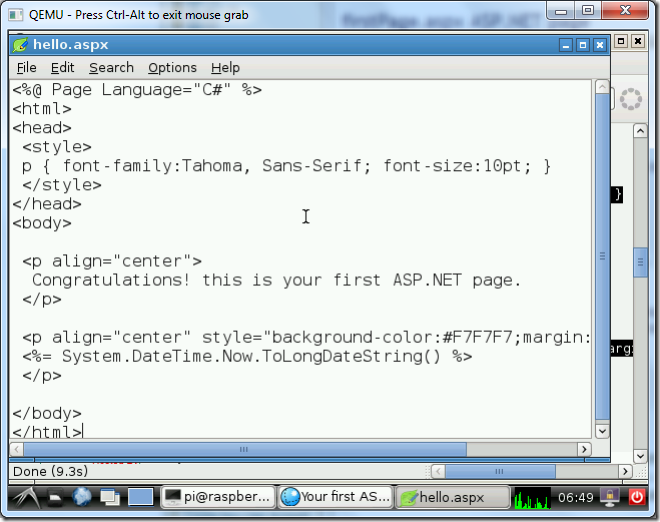
Task: Click the red power logout button
Action: pos(637,497)
